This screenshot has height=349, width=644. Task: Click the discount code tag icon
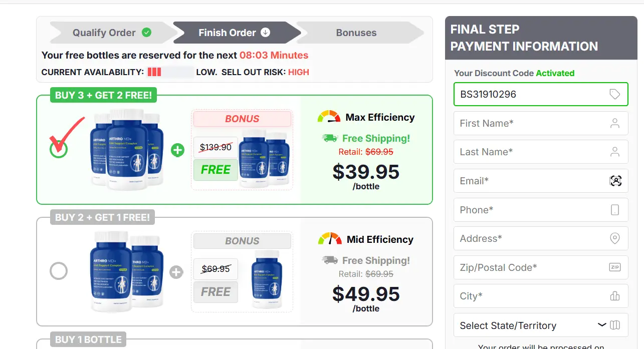tap(615, 94)
